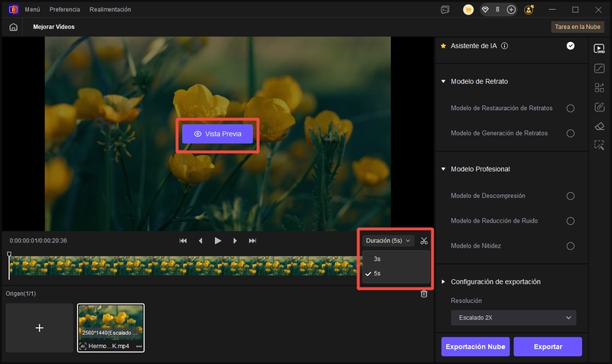Toggle the Asistente de IA checkmark
The height and width of the screenshot is (364, 612).
pos(570,46)
